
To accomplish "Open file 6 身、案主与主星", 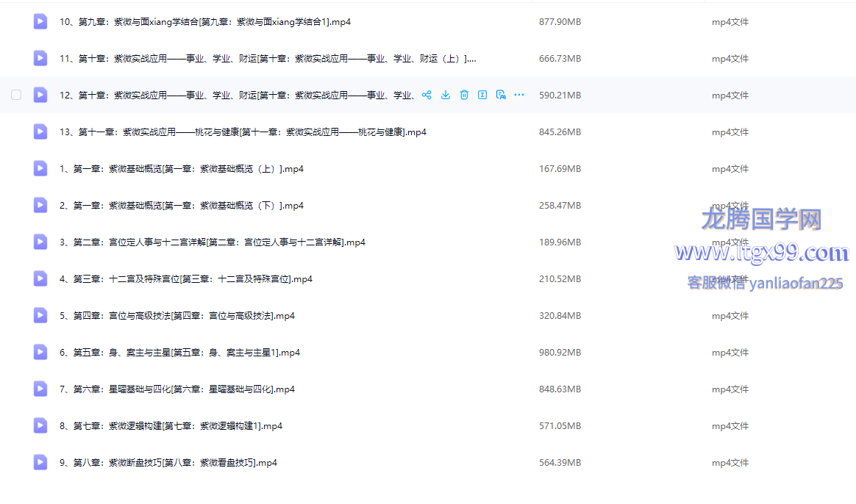I will click(179, 353).
